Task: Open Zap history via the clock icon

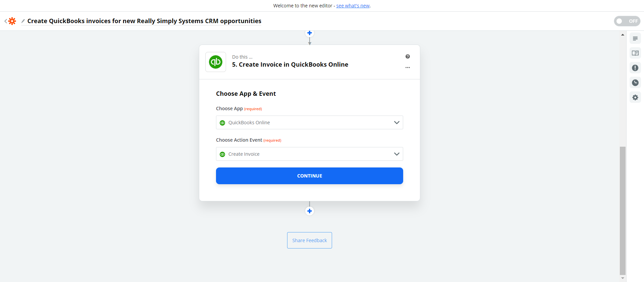Action: point(635,82)
